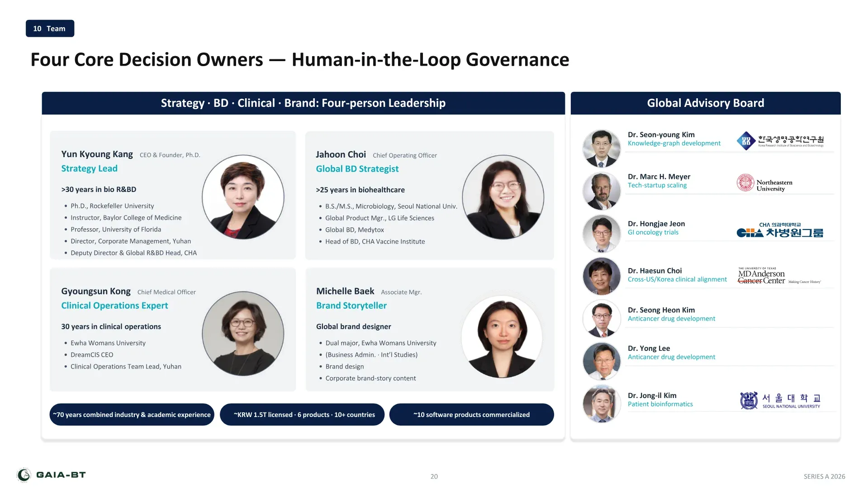This screenshot has height=489, width=868.
Task: Click 'Tech-startup scaling' text
Action: [657, 186]
